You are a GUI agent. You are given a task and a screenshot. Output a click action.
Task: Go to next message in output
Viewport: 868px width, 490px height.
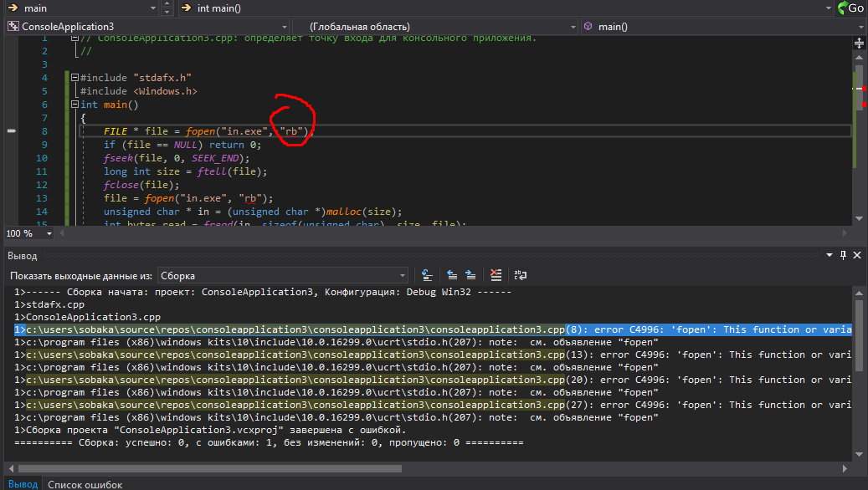tap(470, 274)
